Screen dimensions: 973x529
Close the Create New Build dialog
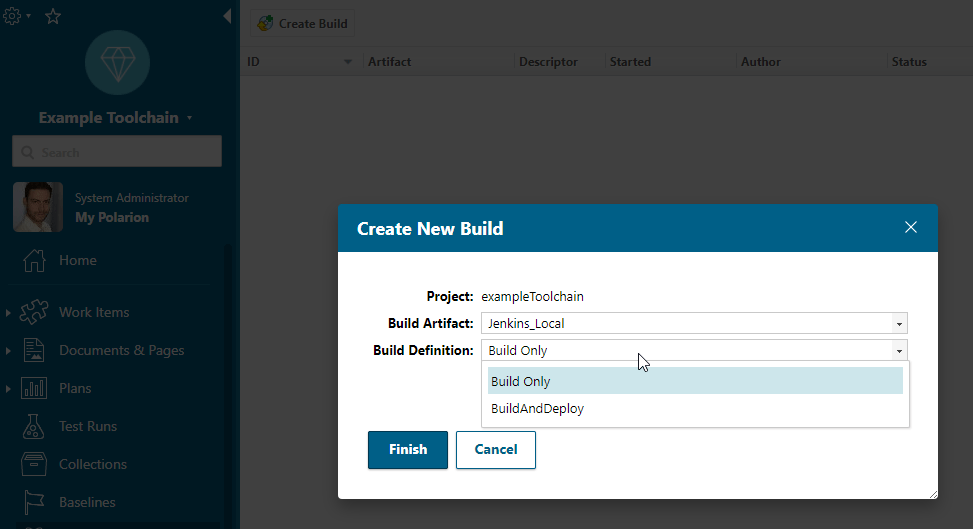pyautogui.click(x=910, y=228)
